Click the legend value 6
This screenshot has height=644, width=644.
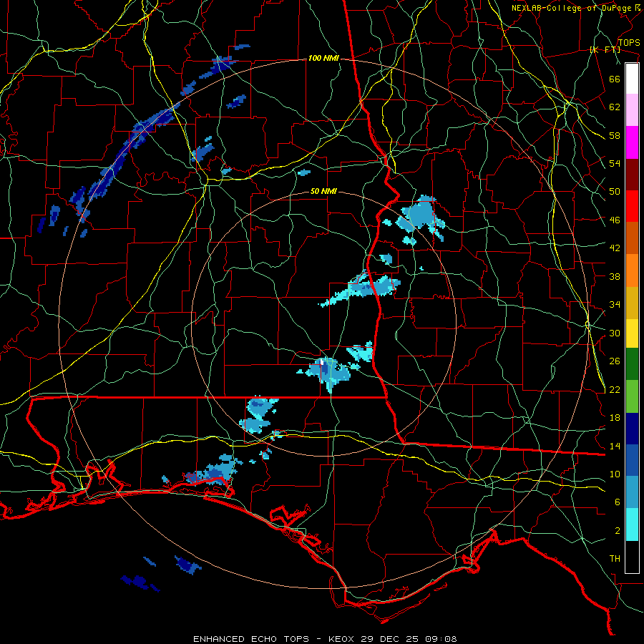(618, 502)
